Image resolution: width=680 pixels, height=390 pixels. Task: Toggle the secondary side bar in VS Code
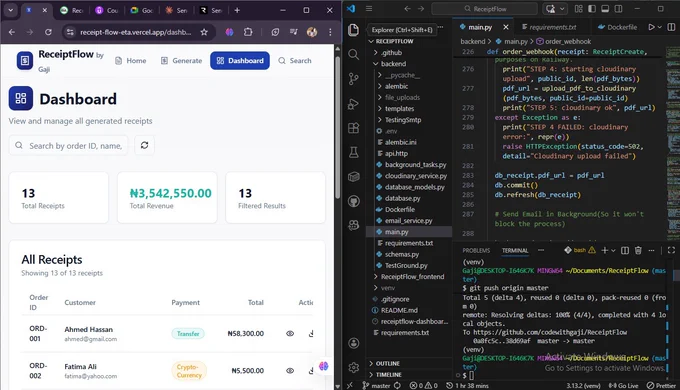[x=618, y=9]
